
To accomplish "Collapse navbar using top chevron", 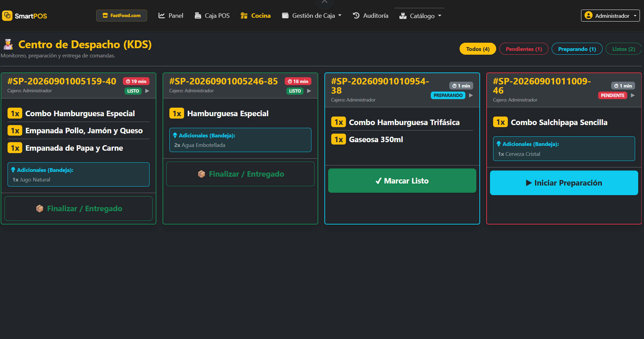I will 324,2.
